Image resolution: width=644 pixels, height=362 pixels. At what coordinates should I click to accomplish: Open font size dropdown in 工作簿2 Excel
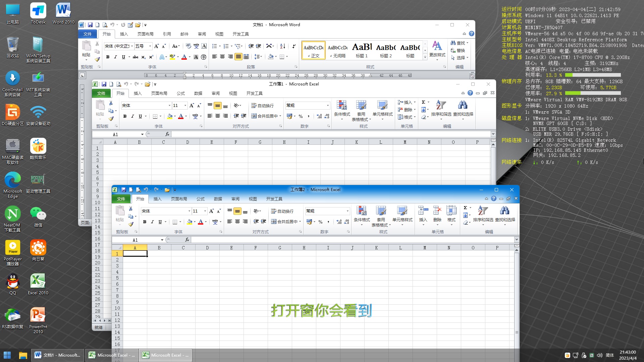pos(205,211)
